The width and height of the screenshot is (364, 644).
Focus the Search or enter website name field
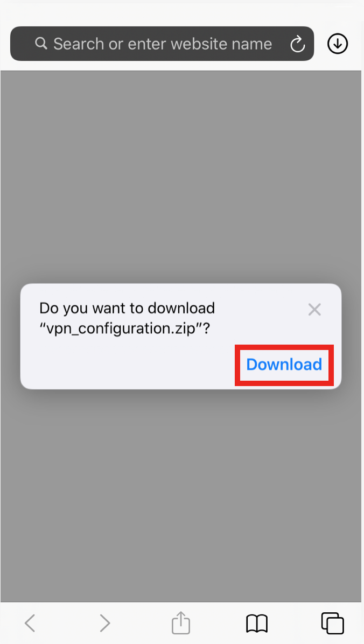(x=162, y=44)
